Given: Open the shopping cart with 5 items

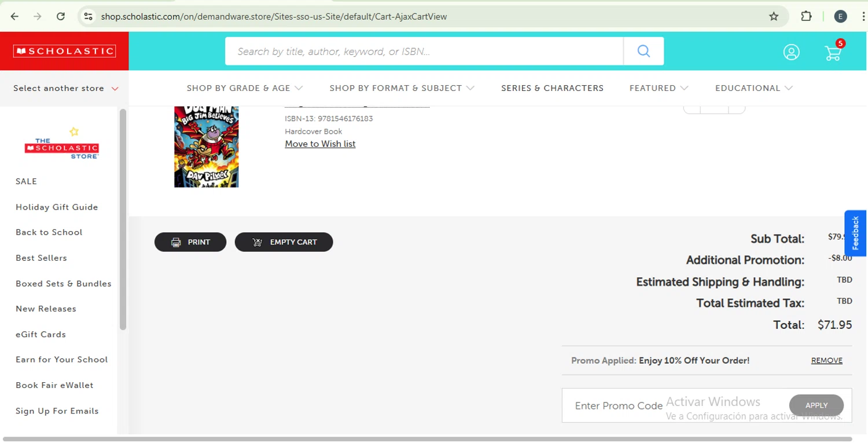Looking at the screenshot, I should [x=834, y=52].
